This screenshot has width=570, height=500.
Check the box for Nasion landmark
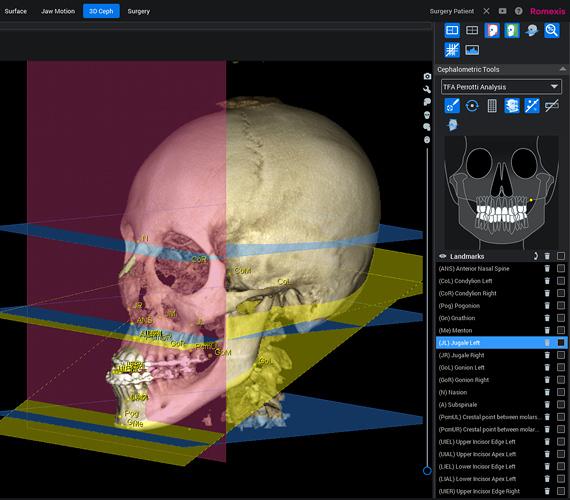(x=561, y=392)
